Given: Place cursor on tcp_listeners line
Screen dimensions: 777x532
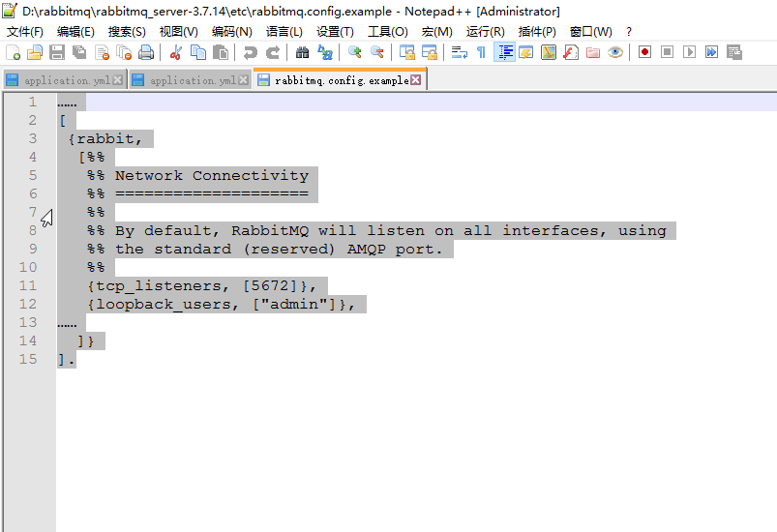Looking at the screenshot, I should point(201,285).
